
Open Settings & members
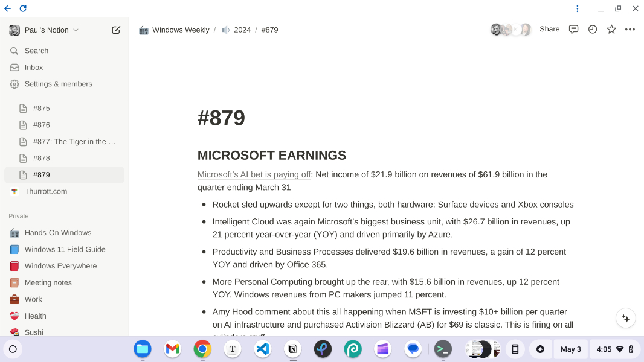(64, 84)
